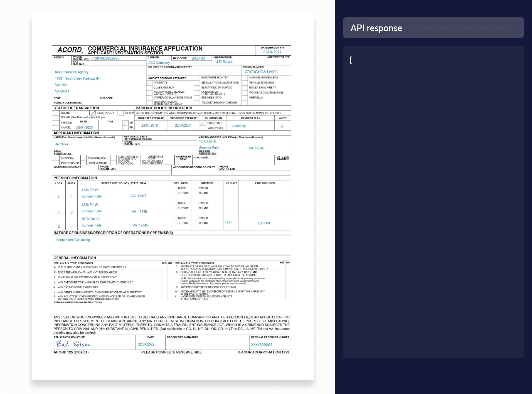The width and height of the screenshot is (532, 394).
Task: Select address line 11031 North Creek Parkway IN
Action: (x=77, y=78)
